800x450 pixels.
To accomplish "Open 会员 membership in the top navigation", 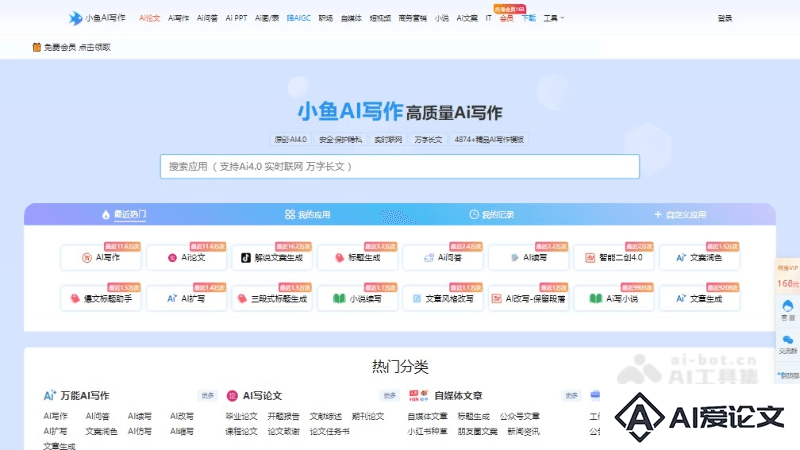I will tap(507, 18).
